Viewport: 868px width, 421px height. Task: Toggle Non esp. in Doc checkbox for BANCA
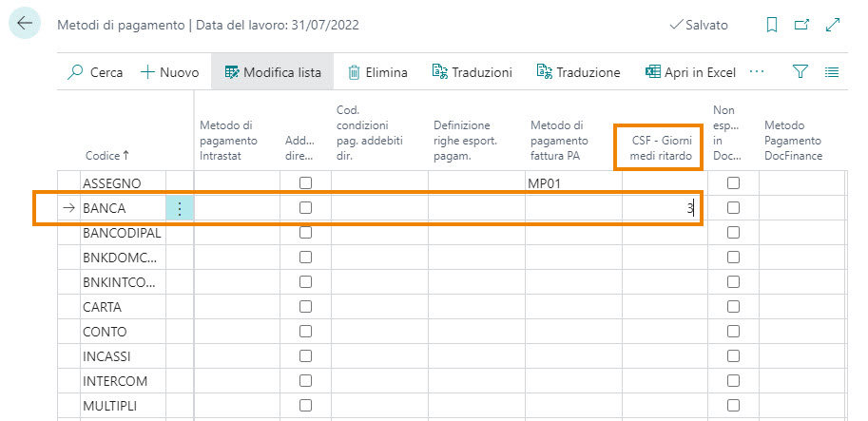pos(733,208)
